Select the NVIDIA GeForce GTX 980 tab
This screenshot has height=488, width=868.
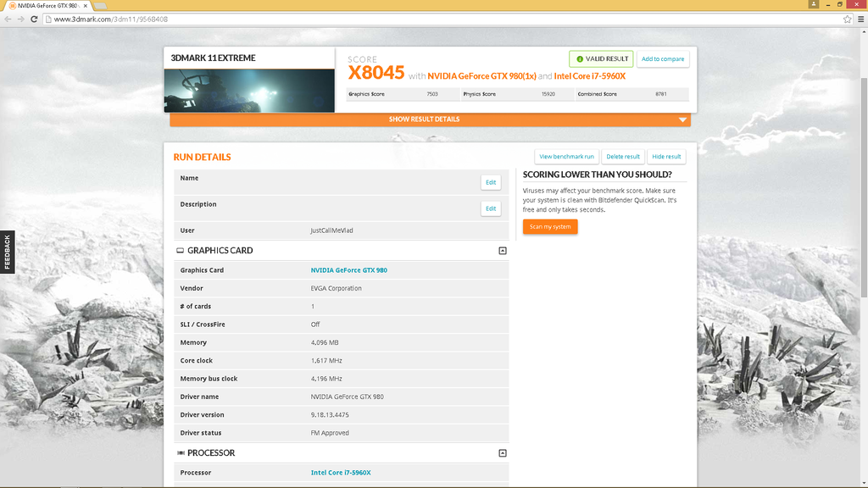42,6
